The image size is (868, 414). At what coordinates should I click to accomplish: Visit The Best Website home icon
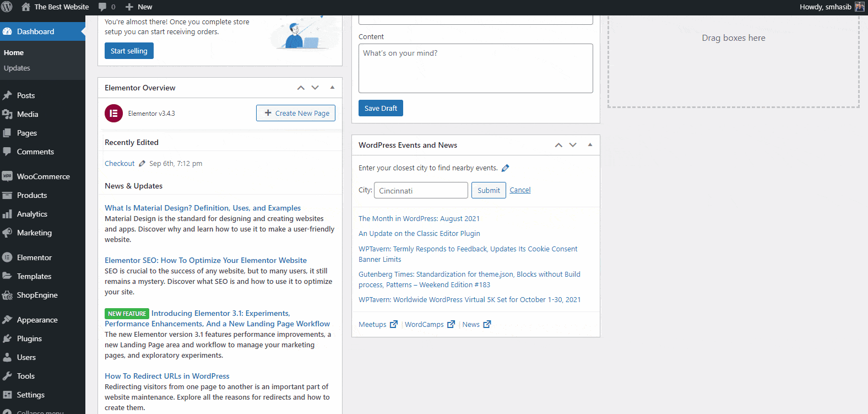[x=26, y=7]
